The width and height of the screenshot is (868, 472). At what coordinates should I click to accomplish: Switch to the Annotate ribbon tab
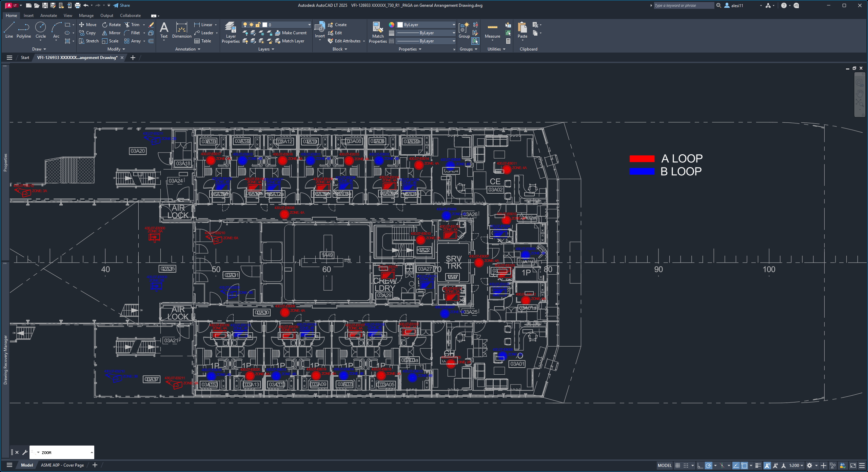click(x=48, y=16)
